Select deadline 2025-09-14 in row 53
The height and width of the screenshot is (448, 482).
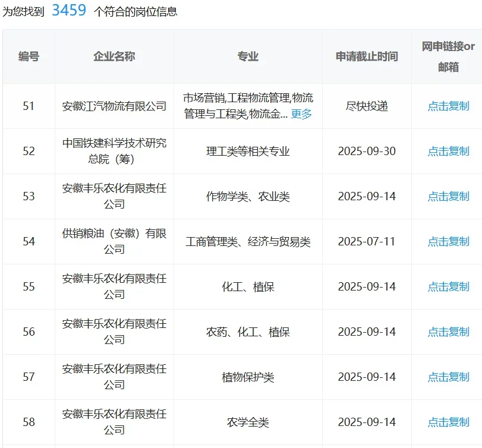[x=367, y=196]
